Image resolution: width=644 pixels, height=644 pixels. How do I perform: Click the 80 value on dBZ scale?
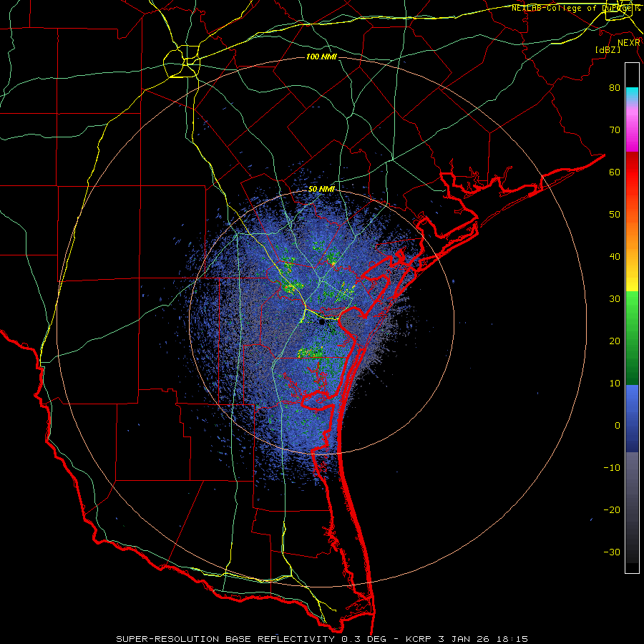click(615, 87)
